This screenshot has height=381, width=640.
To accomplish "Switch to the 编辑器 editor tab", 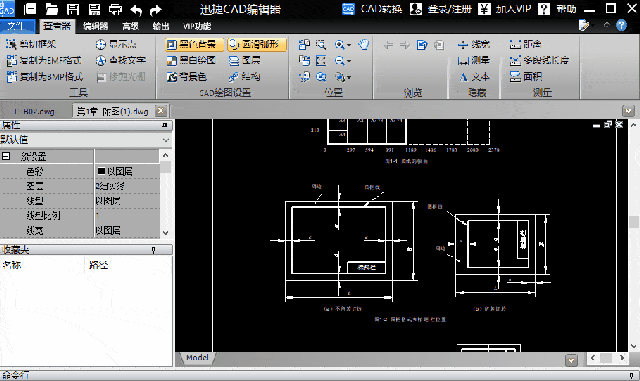I will click(96, 26).
